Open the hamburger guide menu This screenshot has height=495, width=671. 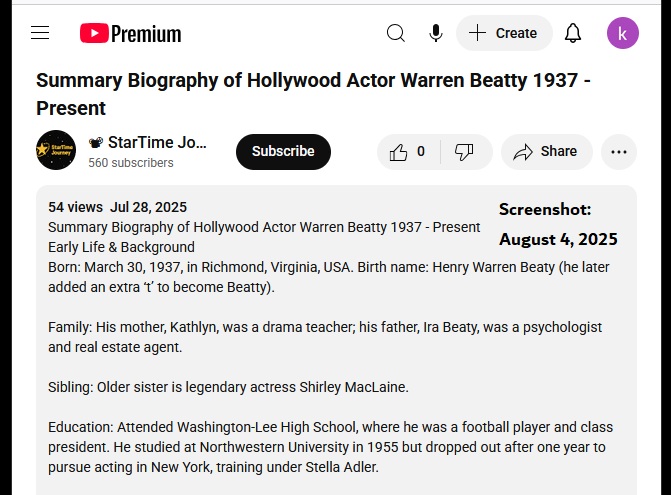click(40, 33)
